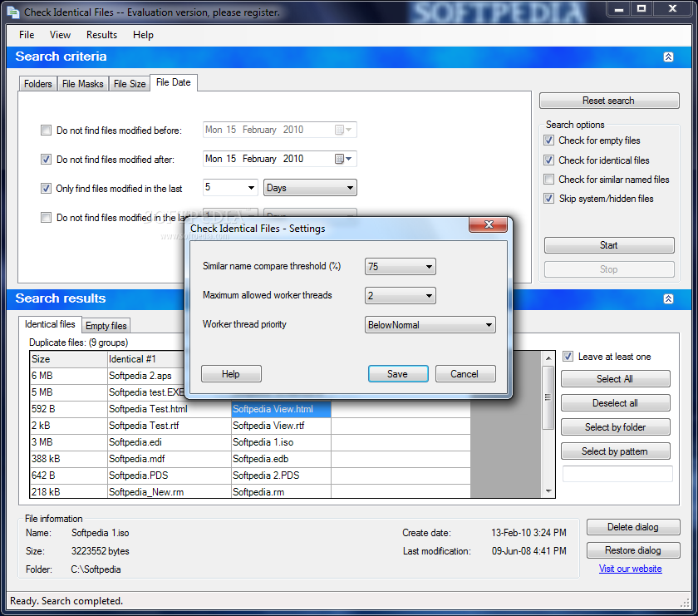Click Save in Settings dialog
Image resolution: width=698 pixels, height=616 pixels.
[398, 374]
